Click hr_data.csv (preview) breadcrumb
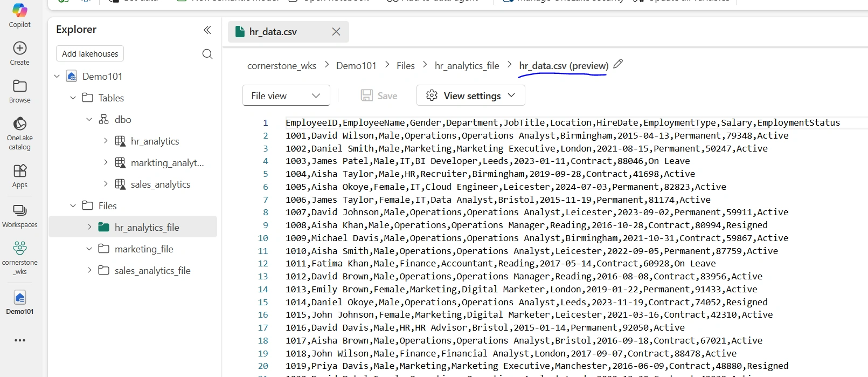 564,66
